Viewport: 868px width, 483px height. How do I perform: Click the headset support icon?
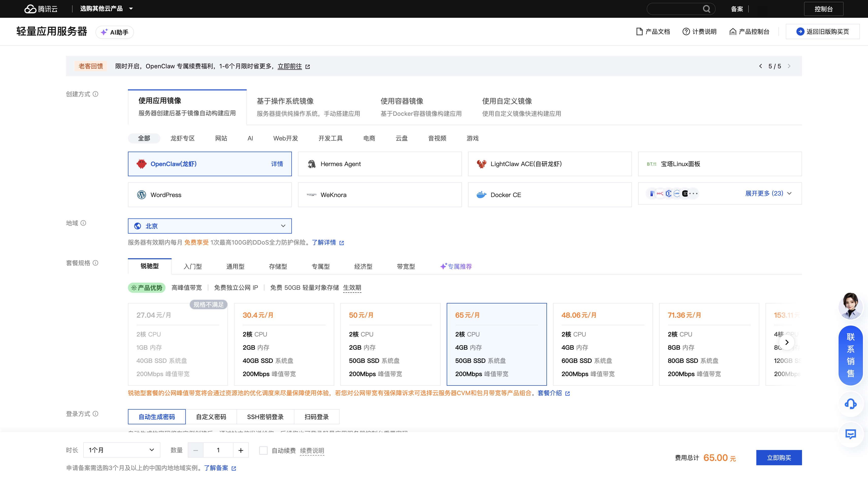tap(850, 404)
